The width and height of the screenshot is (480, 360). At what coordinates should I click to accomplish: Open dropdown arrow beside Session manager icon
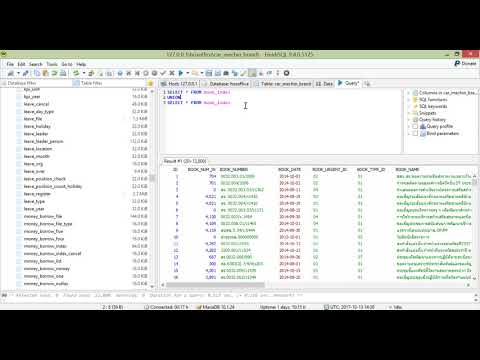[x=18, y=73]
